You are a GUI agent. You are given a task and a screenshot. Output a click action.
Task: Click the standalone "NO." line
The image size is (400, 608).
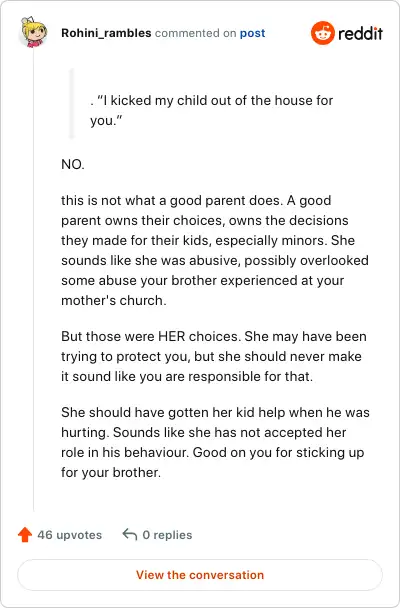(73, 164)
